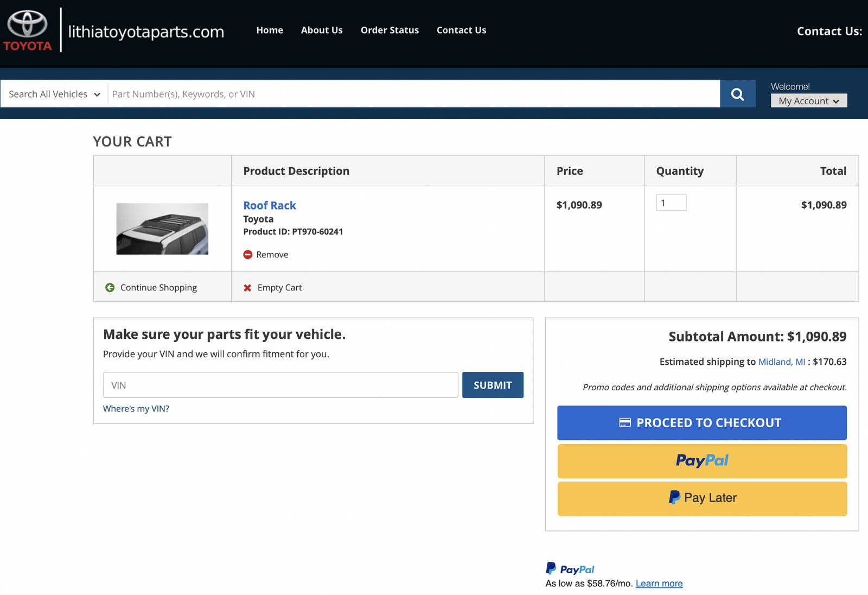
Task: Open the Contact Us nav link
Action: (x=461, y=30)
